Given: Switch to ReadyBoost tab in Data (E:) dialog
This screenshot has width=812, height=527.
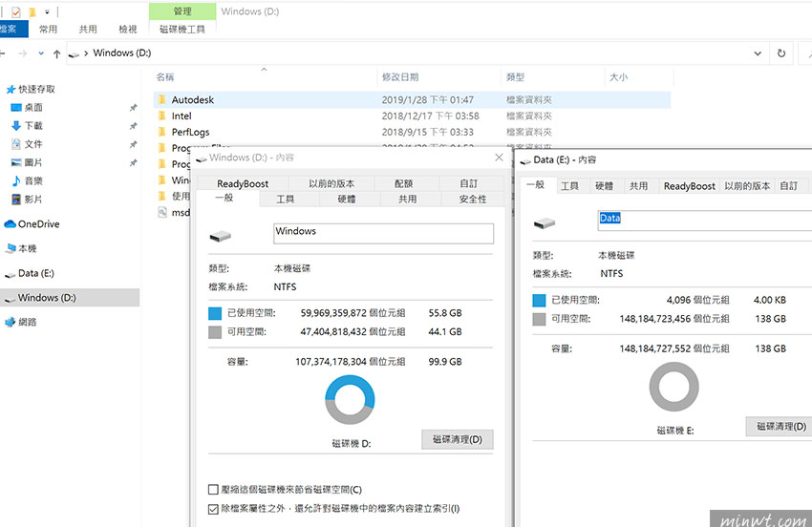Looking at the screenshot, I should point(690,186).
